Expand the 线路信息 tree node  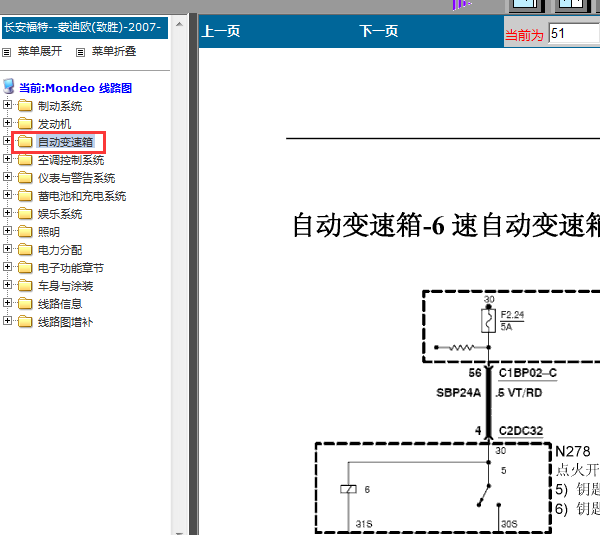click(x=7, y=302)
